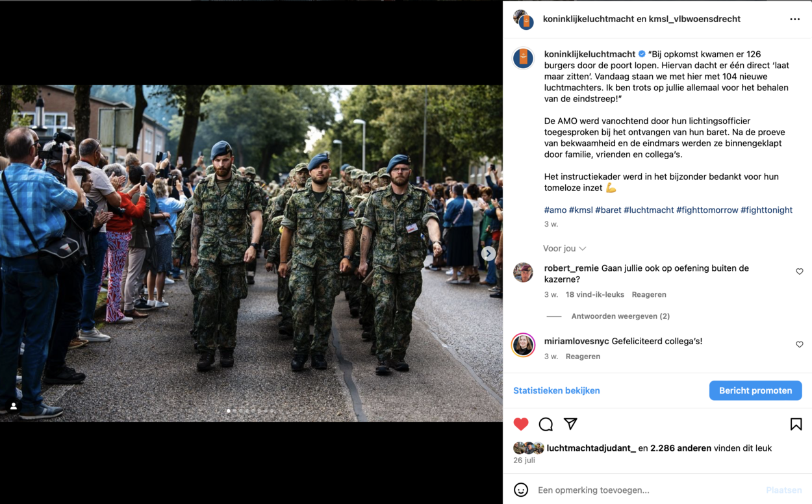Expand the Voor jou comment sorting dropdown
Image resolution: width=812 pixels, height=504 pixels.
565,249
